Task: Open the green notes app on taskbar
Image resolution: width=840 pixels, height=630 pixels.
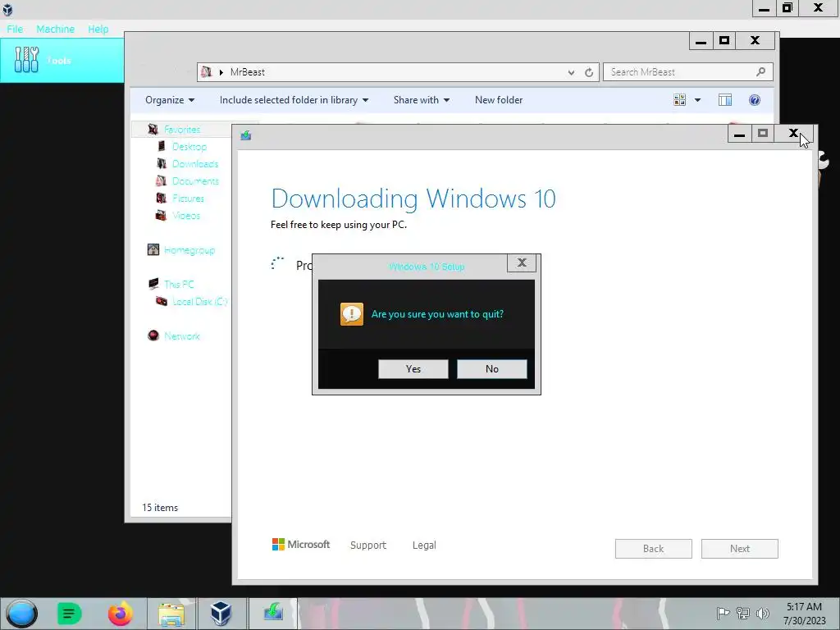Action: tap(69, 614)
